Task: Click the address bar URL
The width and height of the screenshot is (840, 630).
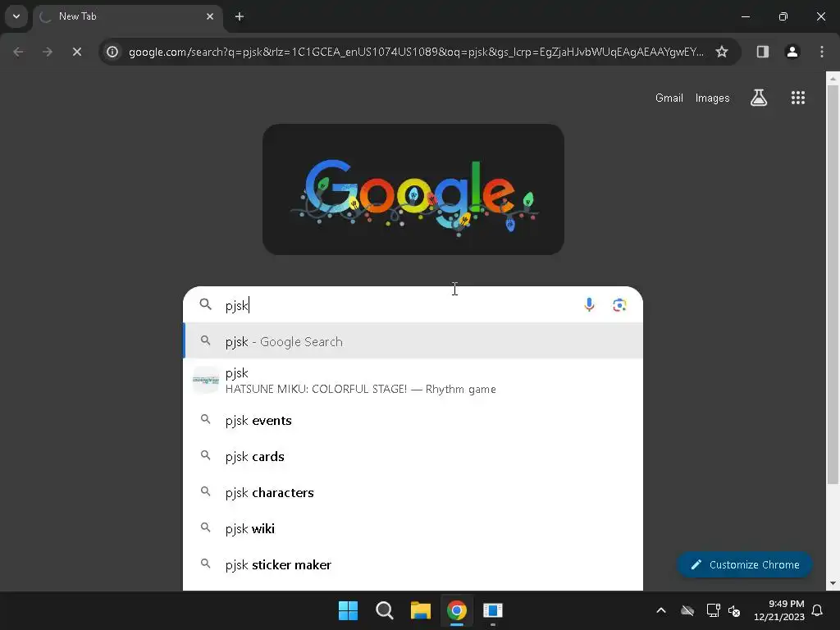Action: [x=416, y=52]
